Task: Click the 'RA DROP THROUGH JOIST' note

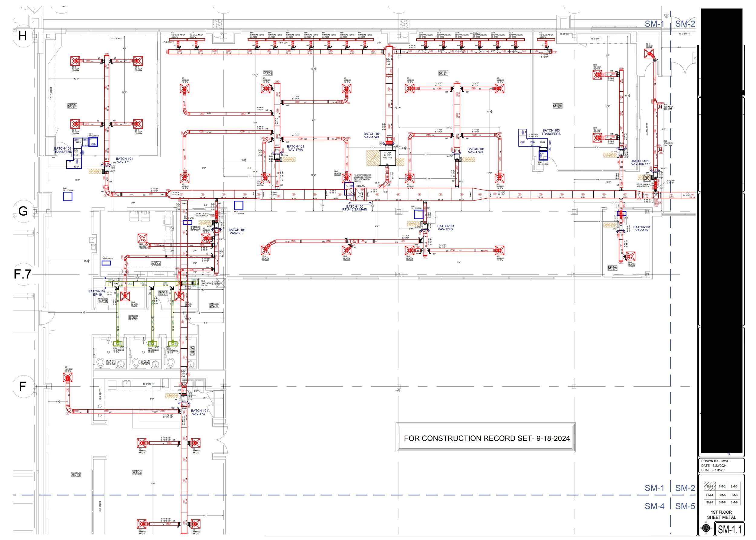Action: click(x=363, y=178)
